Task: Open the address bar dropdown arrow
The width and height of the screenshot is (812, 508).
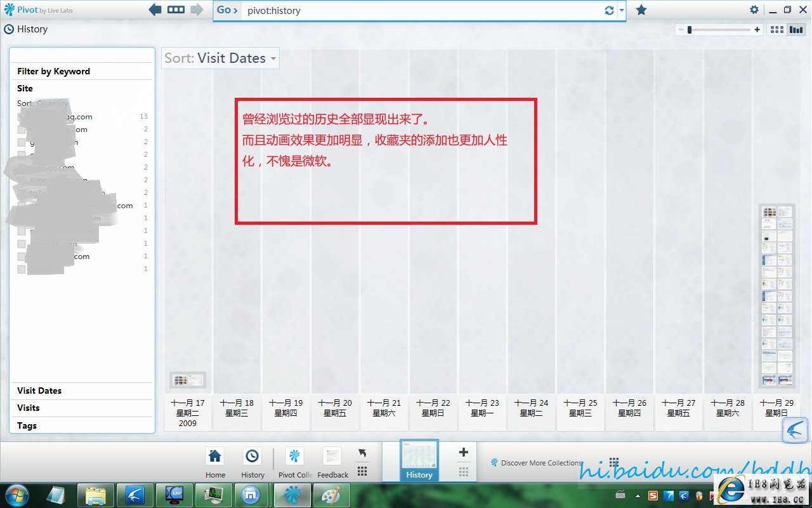Action: tap(622, 10)
